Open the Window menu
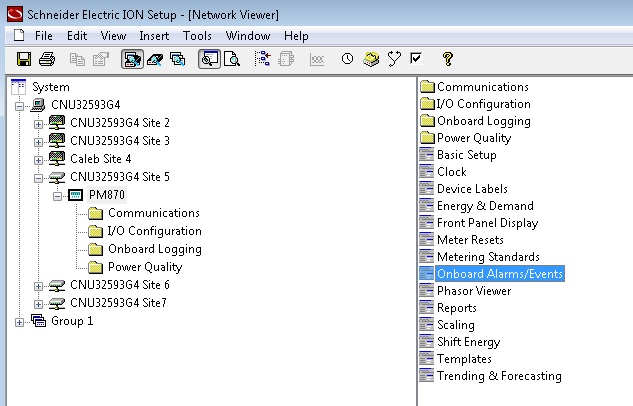633x406 pixels. (x=248, y=36)
